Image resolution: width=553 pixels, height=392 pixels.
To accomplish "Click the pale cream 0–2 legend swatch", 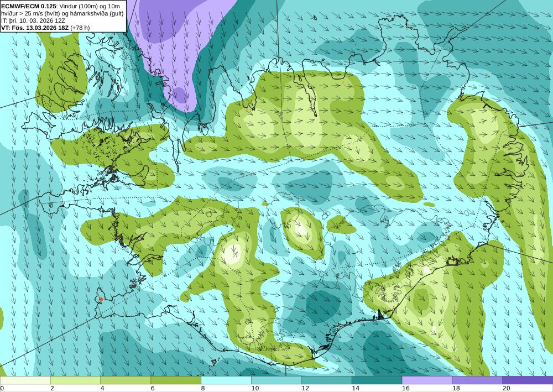I will point(25,380).
